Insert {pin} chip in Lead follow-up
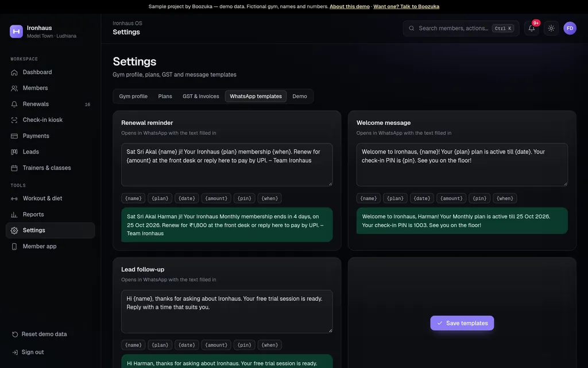Viewport: 588px width, 368px height. point(245,345)
